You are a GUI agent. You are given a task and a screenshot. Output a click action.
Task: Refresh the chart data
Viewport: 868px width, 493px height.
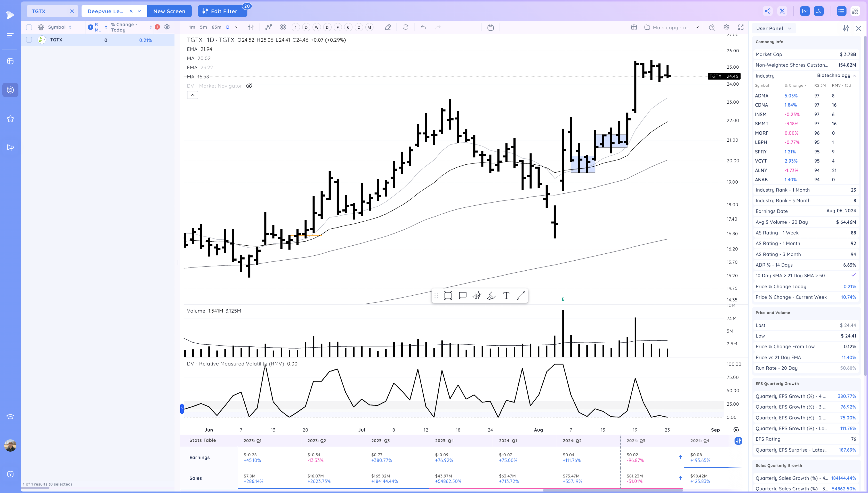point(405,27)
